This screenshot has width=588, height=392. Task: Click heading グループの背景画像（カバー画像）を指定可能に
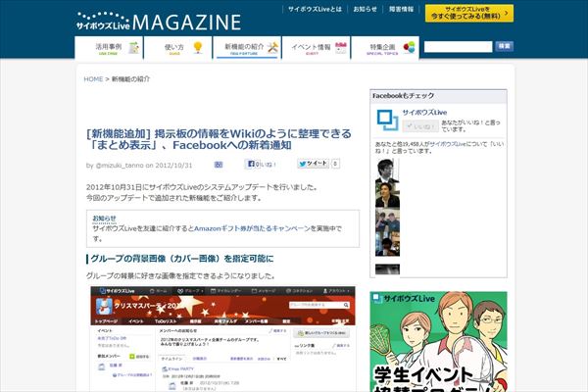(x=182, y=259)
